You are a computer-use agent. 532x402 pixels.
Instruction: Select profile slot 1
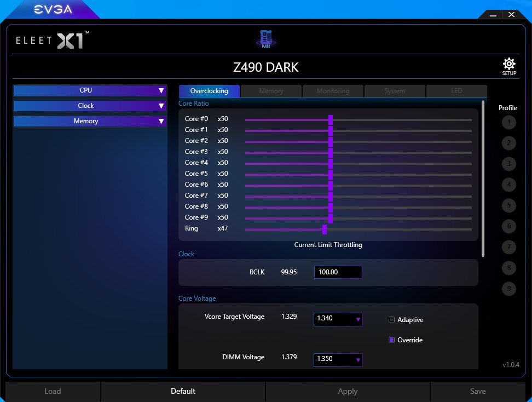coord(508,122)
